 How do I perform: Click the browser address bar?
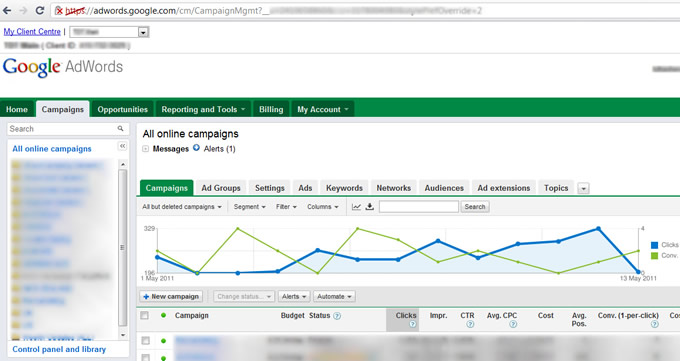364,10
